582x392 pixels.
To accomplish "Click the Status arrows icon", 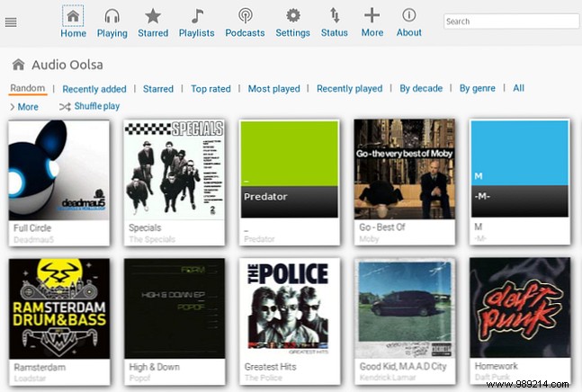I will click(335, 15).
